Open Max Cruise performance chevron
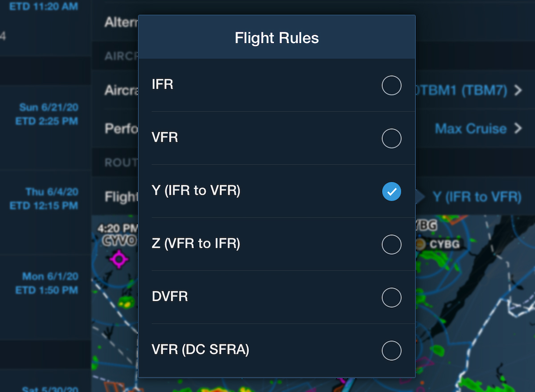Screen dimensions: 535x392 [x=518, y=129]
